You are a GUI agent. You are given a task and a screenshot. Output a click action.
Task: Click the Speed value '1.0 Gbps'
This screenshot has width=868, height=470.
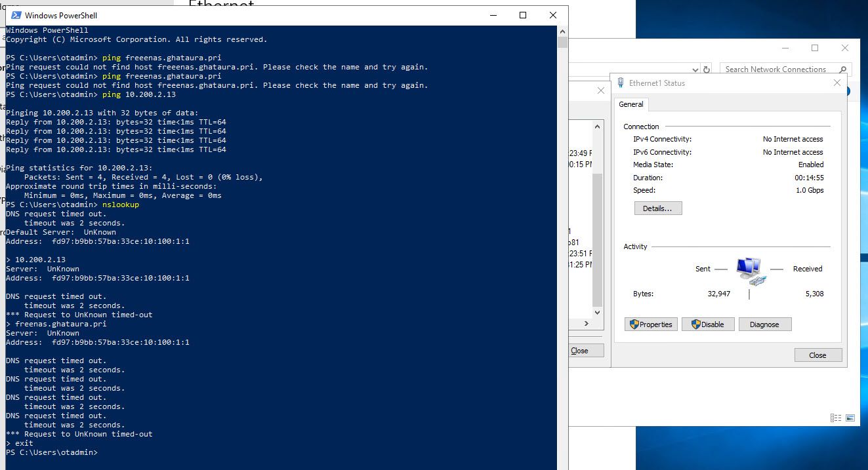click(809, 190)
